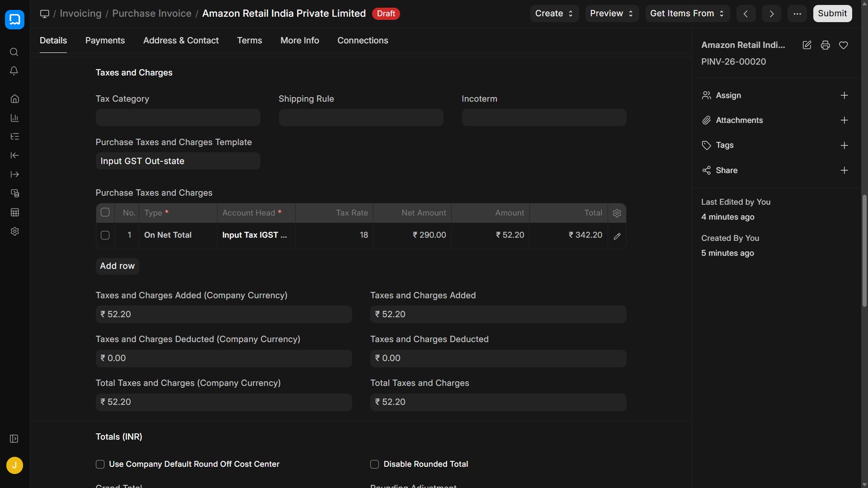868x488 pixels.
Task: Click On Net Total type cell
Action: [x=179, y=235]
